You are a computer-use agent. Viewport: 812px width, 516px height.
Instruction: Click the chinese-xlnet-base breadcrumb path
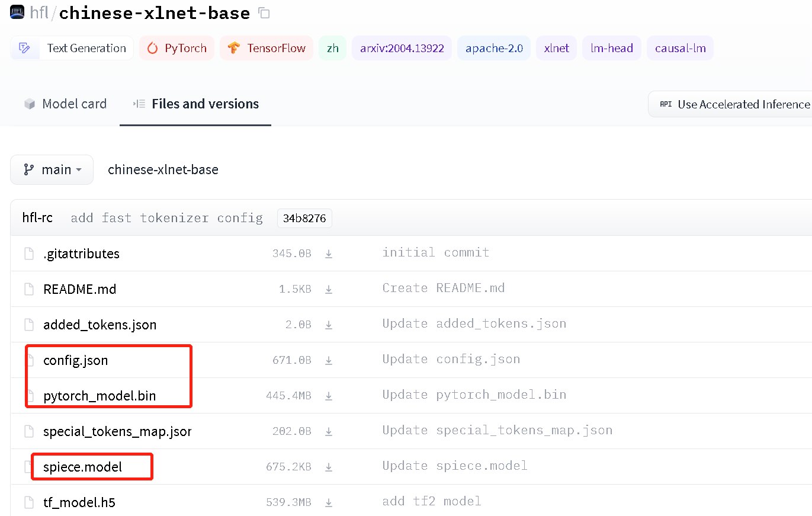(163, 170)
